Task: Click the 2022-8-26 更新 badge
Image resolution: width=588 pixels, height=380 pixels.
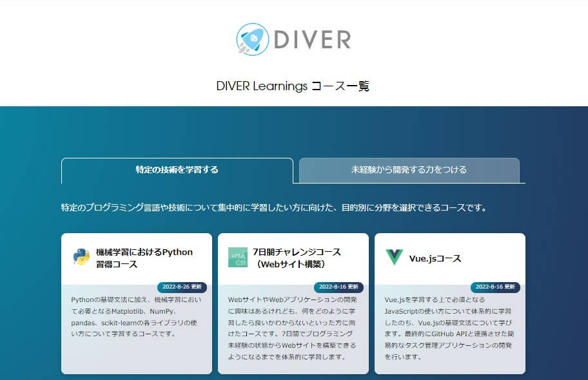Action: (182, 287)
